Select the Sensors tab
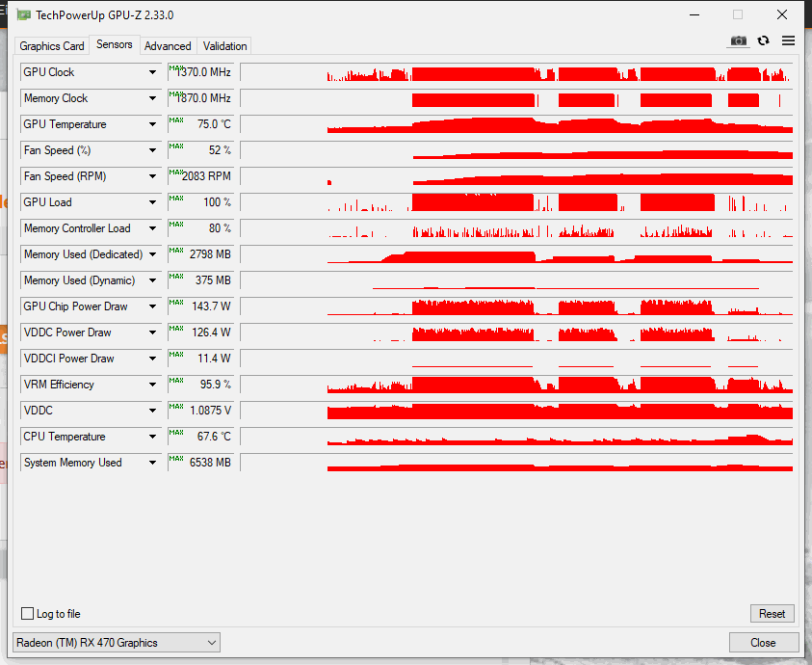812x665 pixels. pyautogui.click(x=115, y=44)
